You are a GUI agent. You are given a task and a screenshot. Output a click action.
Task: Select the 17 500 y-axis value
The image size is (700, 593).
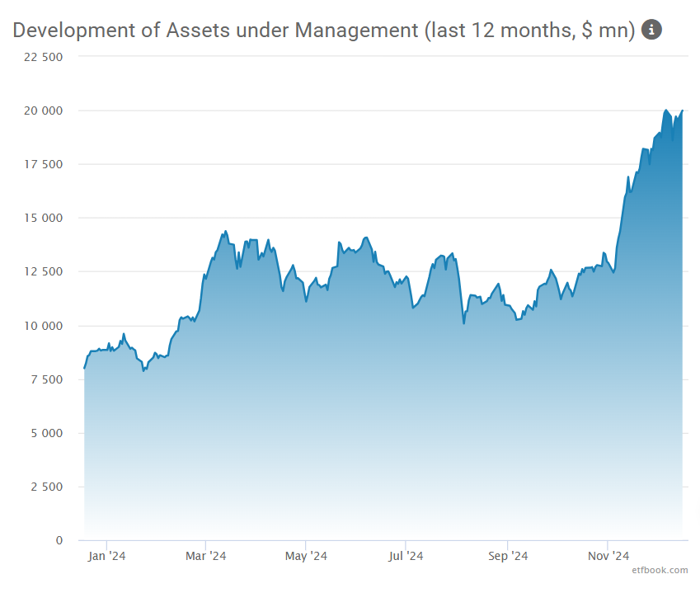(40, 164)
